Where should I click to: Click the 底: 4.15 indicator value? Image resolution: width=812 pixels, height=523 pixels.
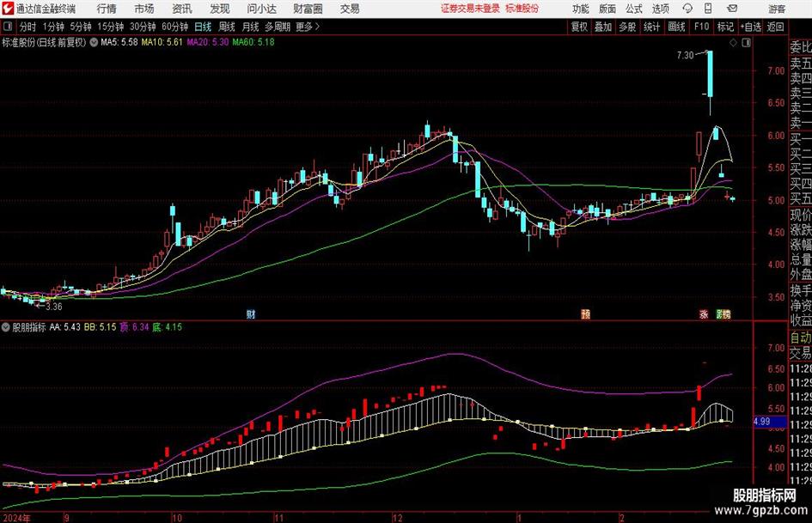167,326
